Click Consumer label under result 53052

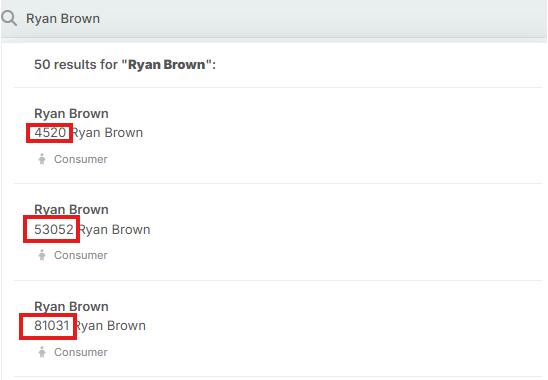click(81, 255)
